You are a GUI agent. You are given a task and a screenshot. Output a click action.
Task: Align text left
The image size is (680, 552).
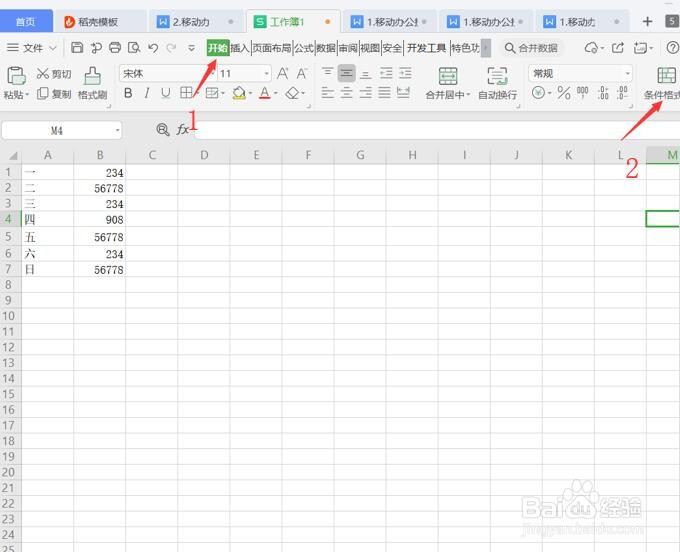[x=327, y=92]
